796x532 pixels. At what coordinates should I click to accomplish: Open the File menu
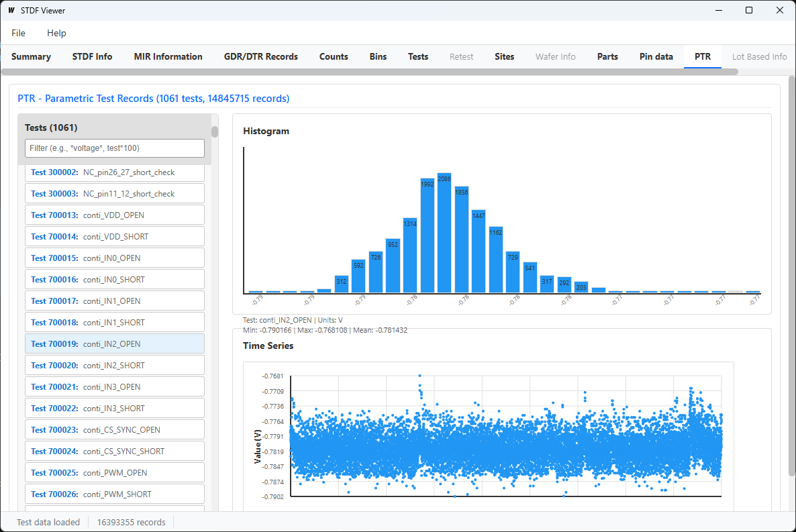click(17, 33)
